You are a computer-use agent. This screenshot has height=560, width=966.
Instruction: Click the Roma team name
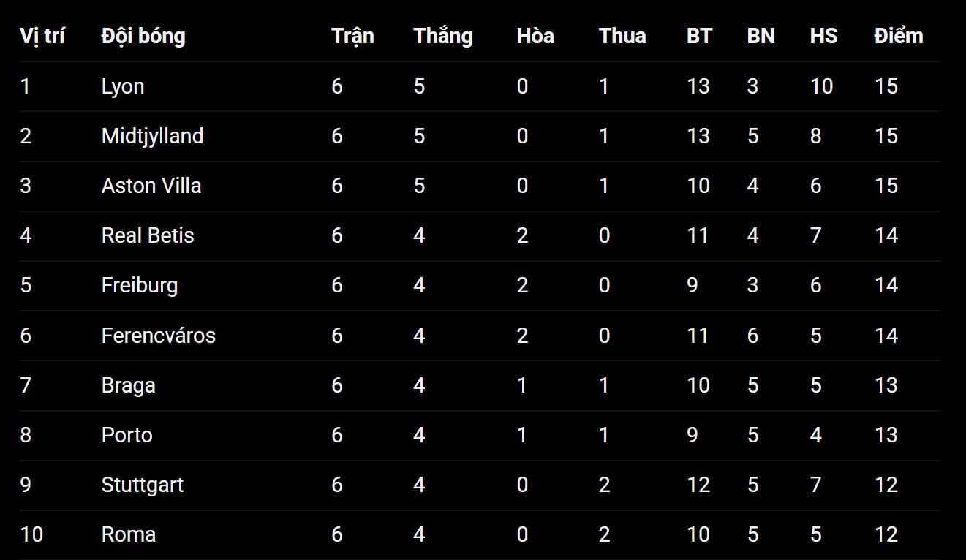point(129,534)
